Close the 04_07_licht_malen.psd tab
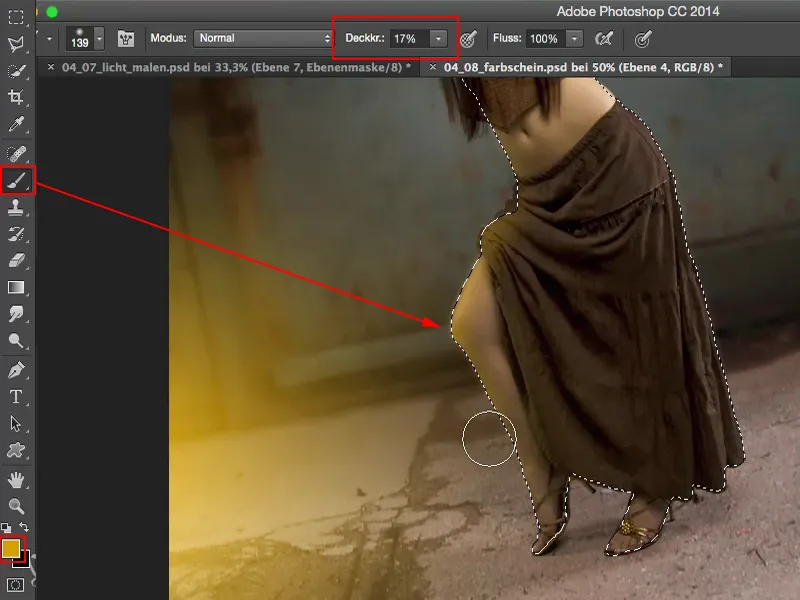 (51, 67)
